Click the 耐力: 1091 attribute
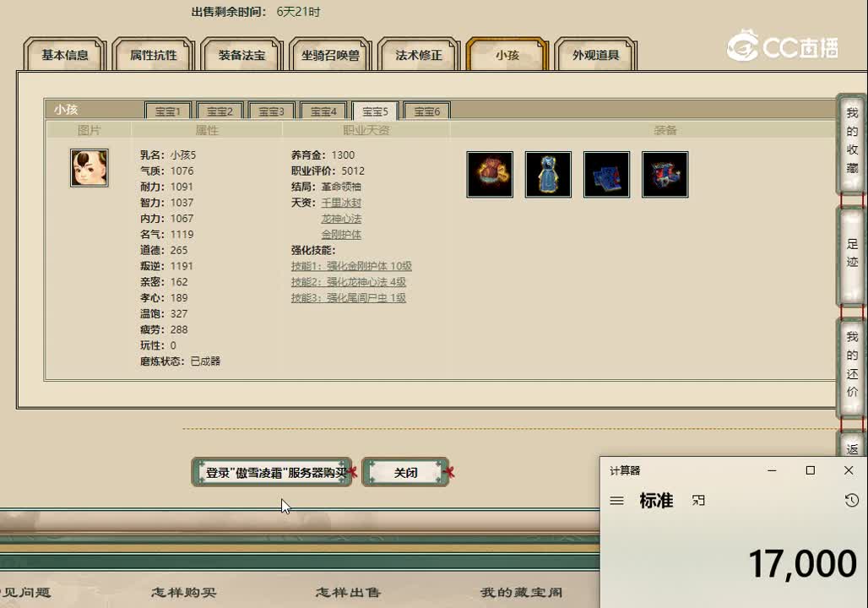The width and height of the screenshot is (868, 608). coord(166,187)
